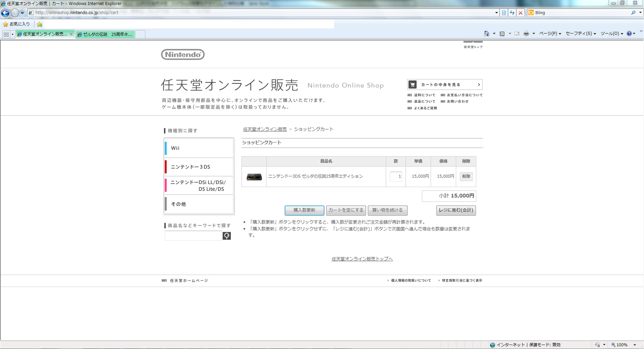
Task: Click the インターネット security zone status
Action: (x=525, y=345)
